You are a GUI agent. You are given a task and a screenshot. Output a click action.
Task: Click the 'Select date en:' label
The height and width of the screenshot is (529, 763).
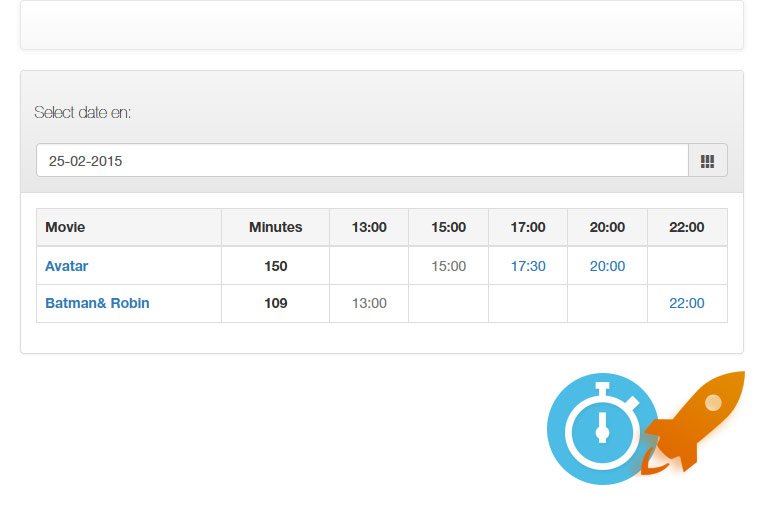pos(83,112)
